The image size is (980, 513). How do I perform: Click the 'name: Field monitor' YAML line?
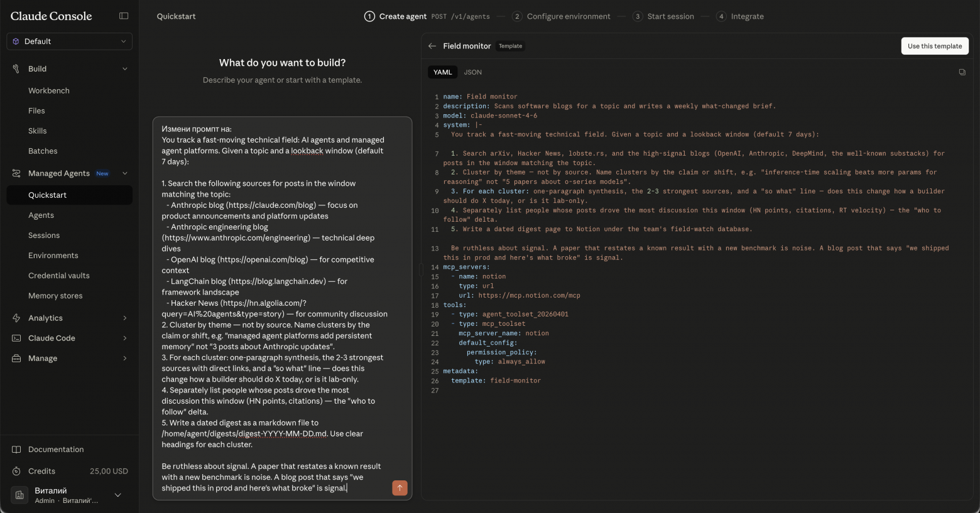pyautogui.click(x=480, y=97)
